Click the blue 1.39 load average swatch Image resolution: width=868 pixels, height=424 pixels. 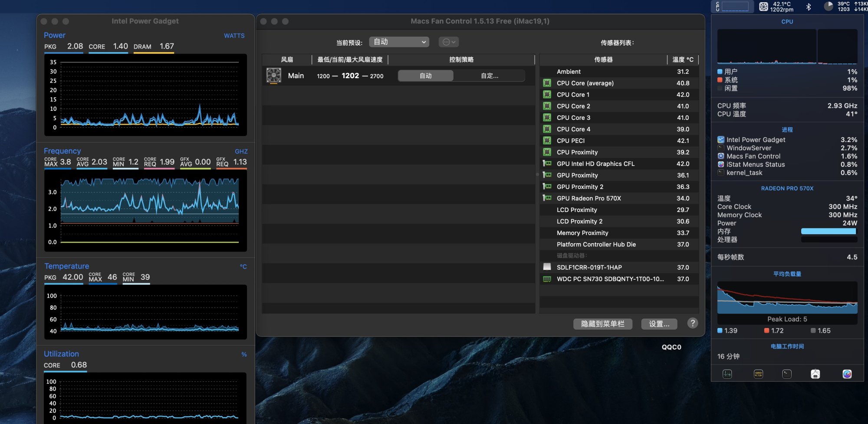point(720,331)
